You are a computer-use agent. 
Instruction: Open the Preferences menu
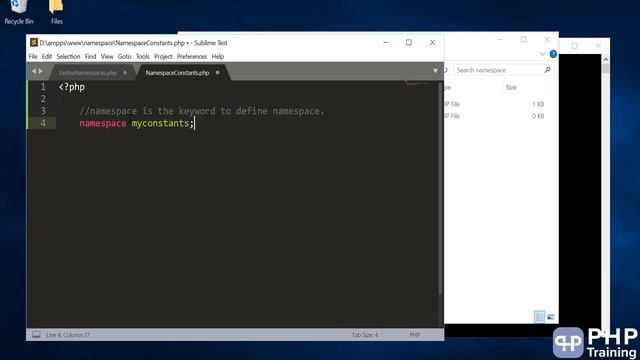(x=192, y=56)
